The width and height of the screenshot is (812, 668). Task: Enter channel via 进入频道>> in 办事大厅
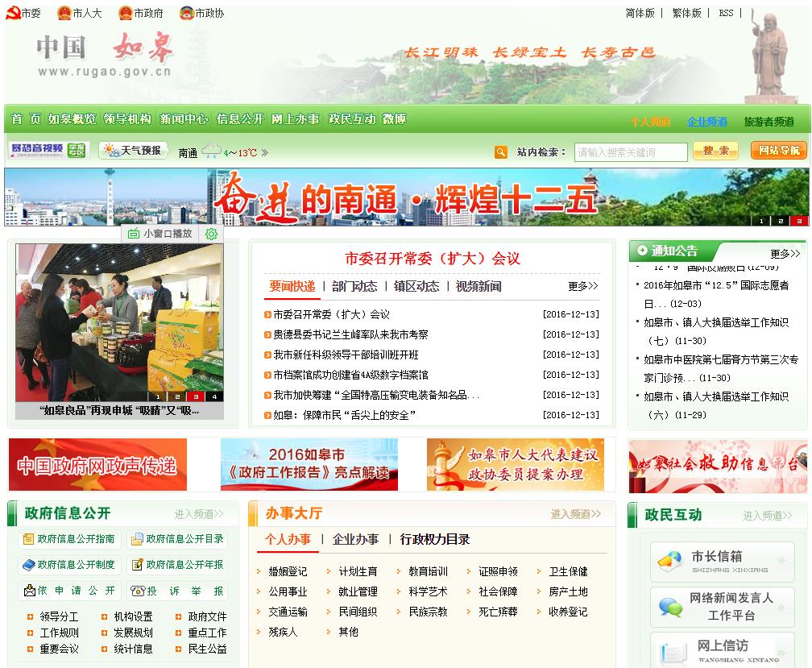576,513
